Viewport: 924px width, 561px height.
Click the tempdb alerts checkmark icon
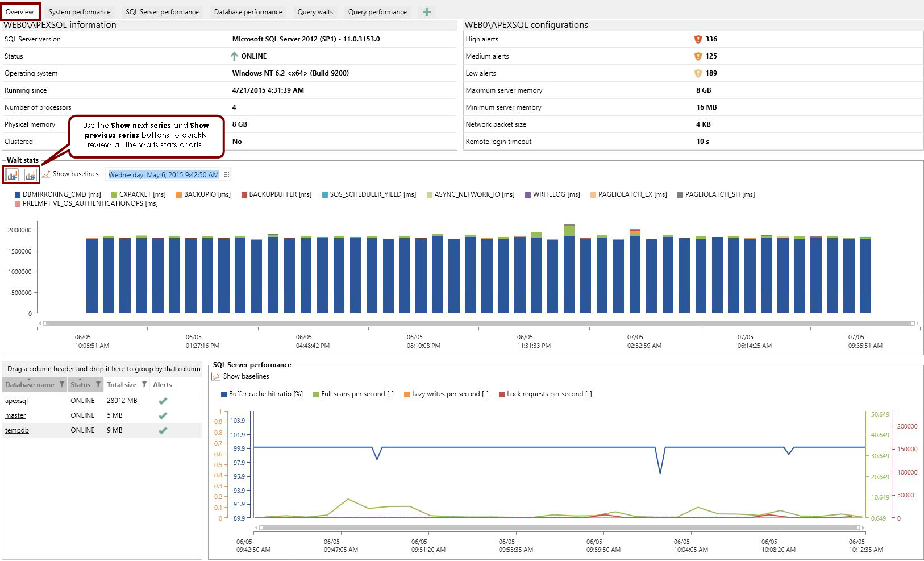click(163, 430)
